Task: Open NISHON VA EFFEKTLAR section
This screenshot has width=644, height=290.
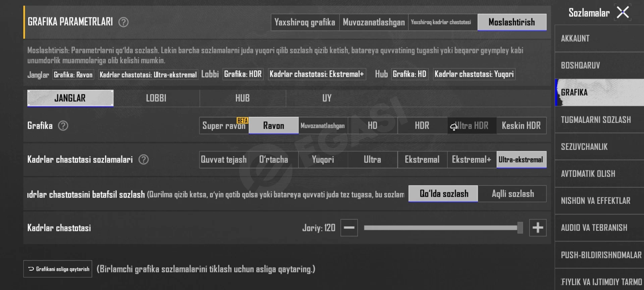Action: pos(599,201)
